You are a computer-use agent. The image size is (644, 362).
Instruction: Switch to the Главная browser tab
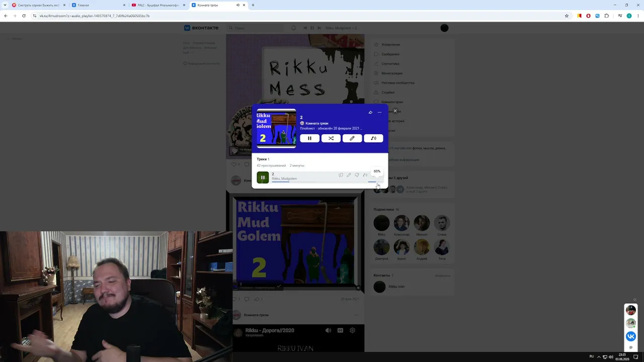pos(99,5)
